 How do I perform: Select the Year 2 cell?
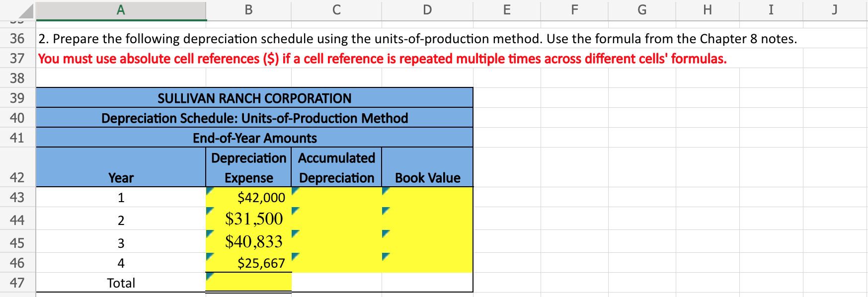tap(121, 219)
